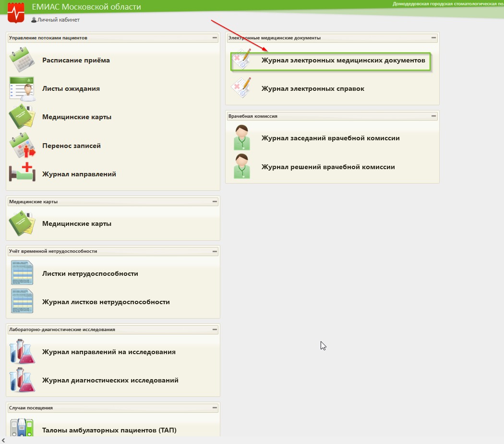Click flask icon for Журнал диагностических исследований
The image size is (504, 444).
22,380
